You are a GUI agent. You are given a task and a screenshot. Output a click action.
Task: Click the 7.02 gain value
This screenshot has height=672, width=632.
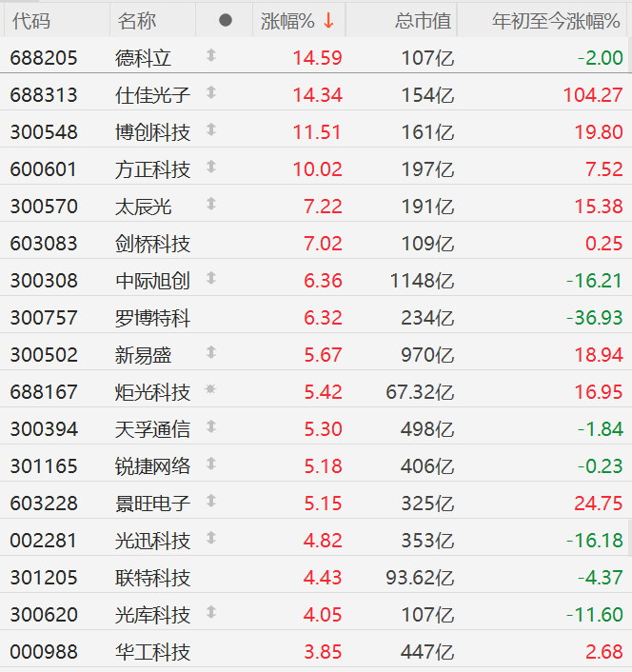click(x=323, y=244)
